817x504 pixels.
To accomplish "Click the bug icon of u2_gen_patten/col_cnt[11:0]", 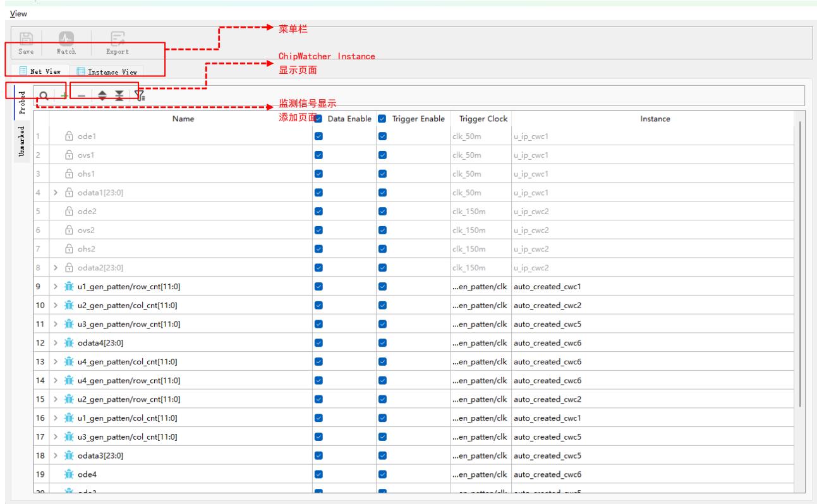I will click(x=70, y=305).
